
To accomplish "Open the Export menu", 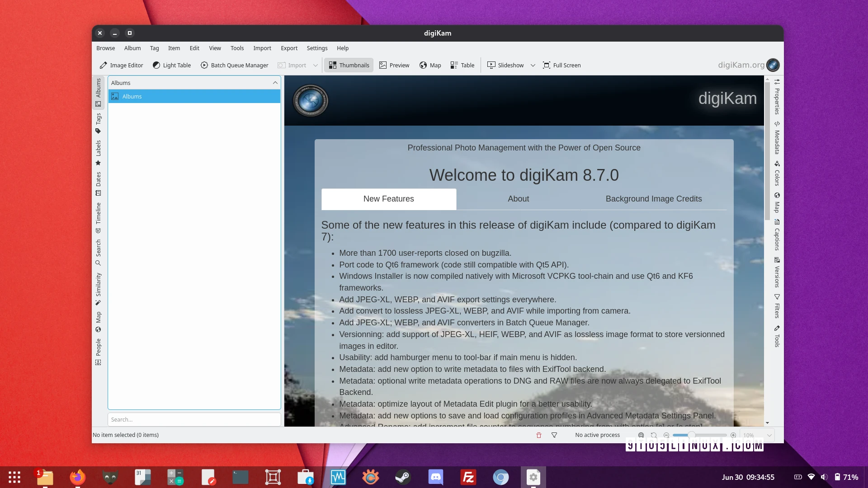I will coord(289,48).
